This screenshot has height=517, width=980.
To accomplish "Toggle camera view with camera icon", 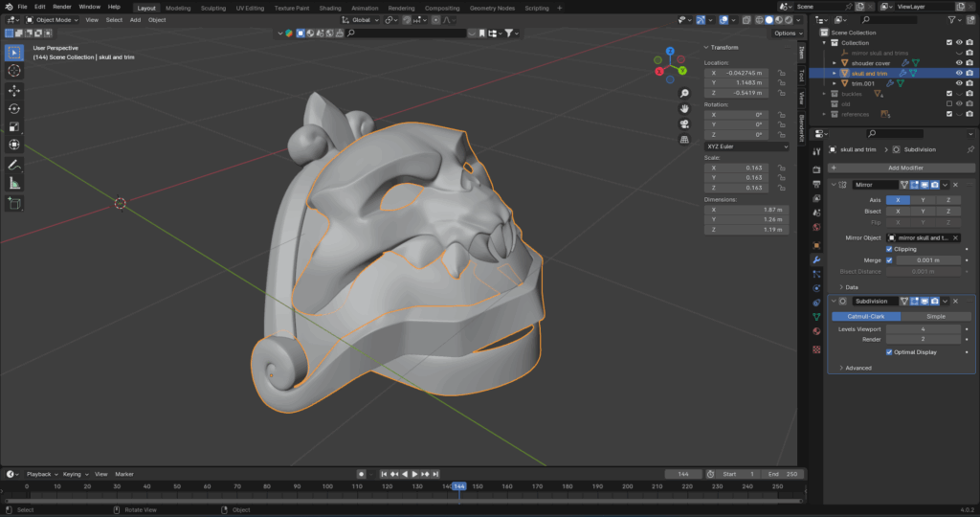I will 684,124.
